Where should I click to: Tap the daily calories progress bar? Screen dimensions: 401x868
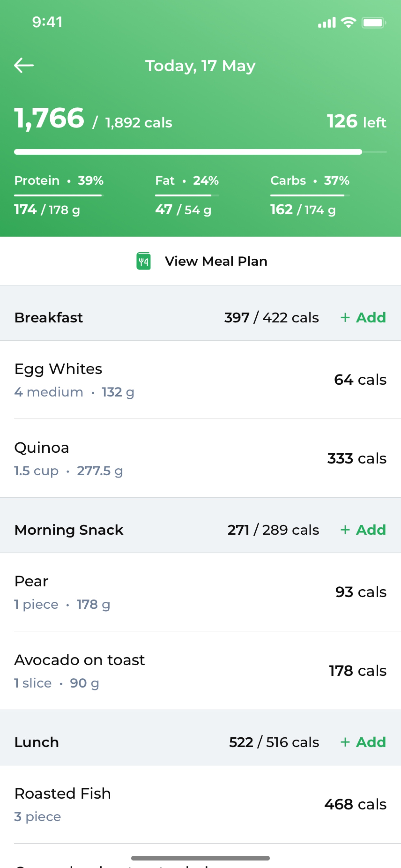[x=200, y=152]
